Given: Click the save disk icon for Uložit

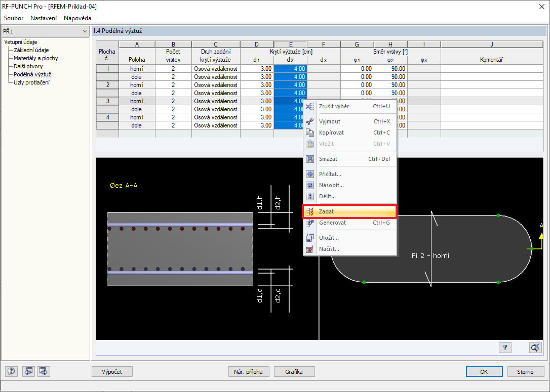Looking at the screenshot, I should tap(310, 238).
